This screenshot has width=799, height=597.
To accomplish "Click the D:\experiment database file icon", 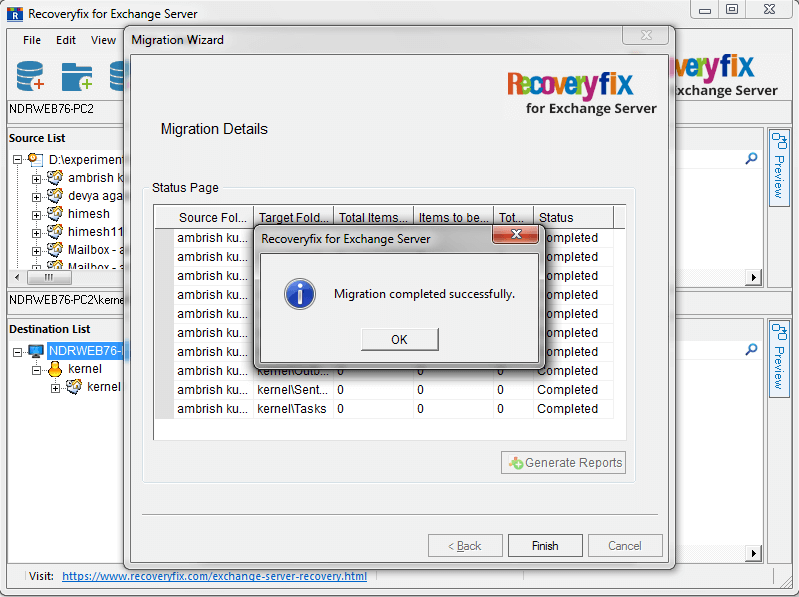I will pos(35,159).
